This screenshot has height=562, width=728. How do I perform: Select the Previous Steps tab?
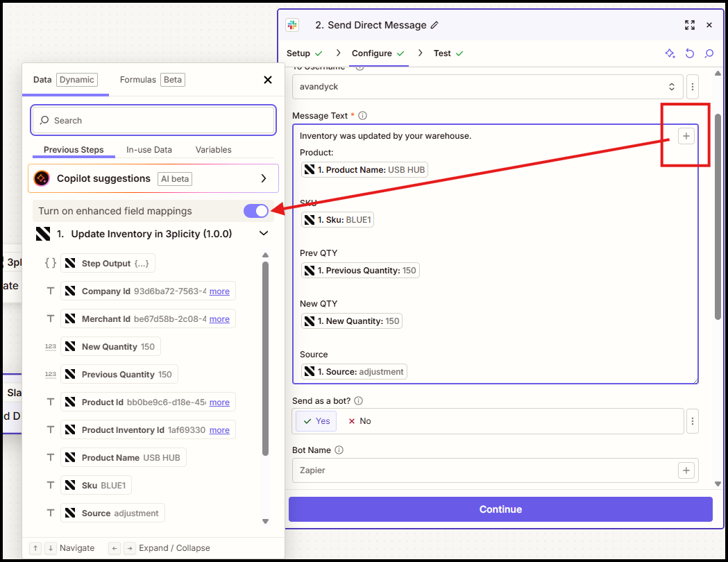coord(74,150)
